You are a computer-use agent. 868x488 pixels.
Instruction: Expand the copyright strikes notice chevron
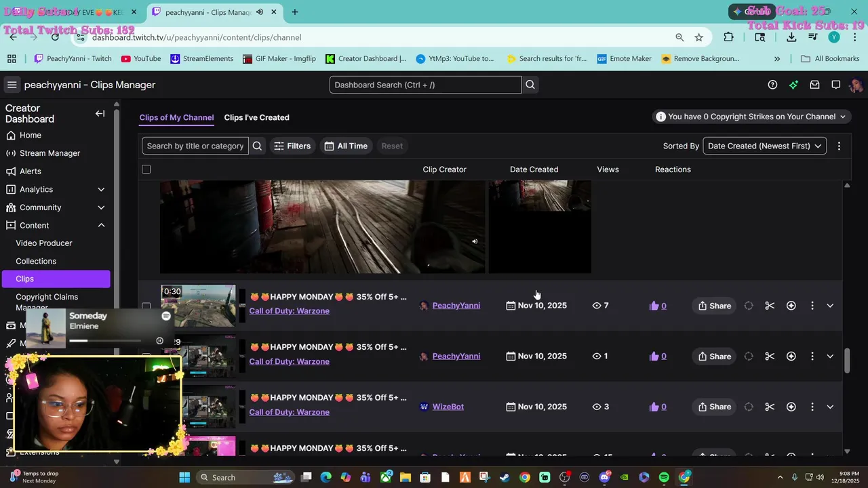click(x=843, y=117)
